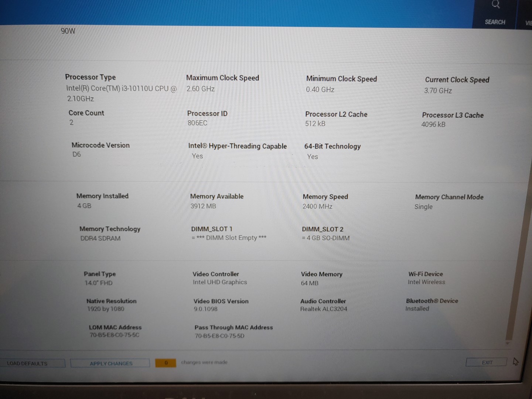Screen dimensions: 532x399
Task: Click the L2 Cache value '512 kB'
Action: [315, 123]
